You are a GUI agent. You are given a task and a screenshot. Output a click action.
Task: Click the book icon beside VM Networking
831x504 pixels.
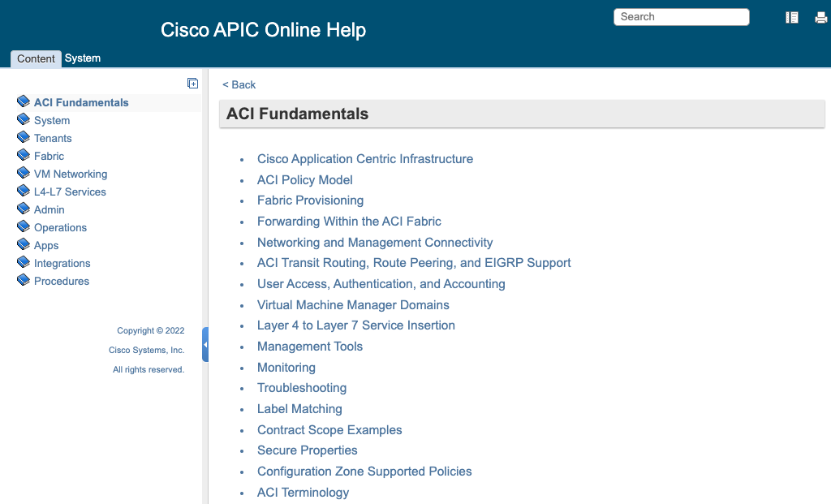24,173
